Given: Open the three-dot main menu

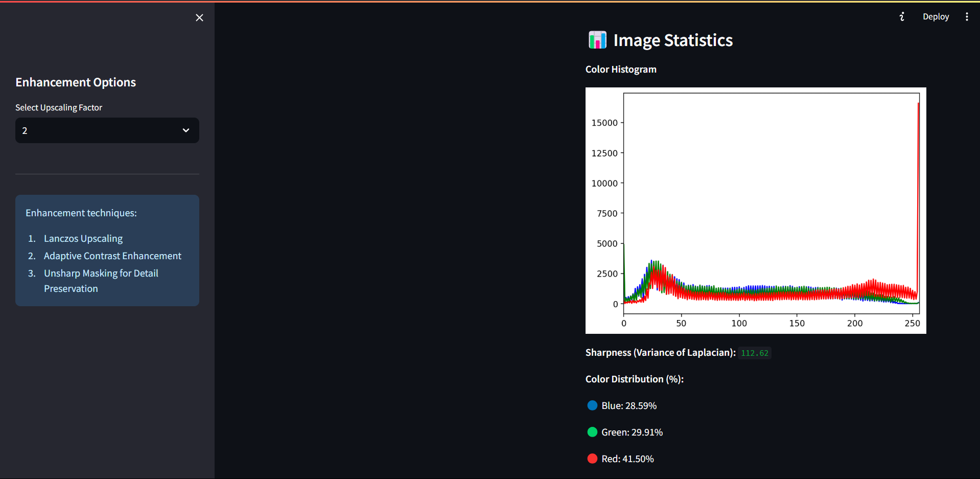Looking at the screenshot, I should coord(967,17).
